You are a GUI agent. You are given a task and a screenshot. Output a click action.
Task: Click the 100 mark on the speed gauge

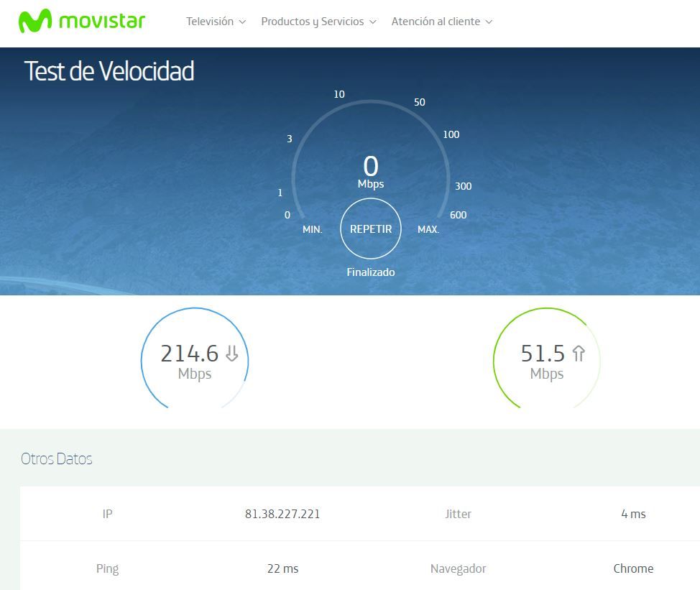coord(451,134)
